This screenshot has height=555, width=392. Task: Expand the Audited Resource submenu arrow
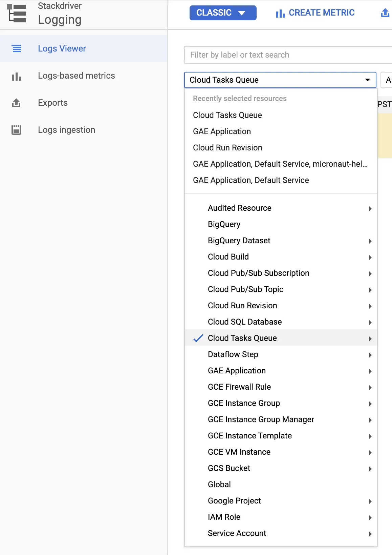pos(370,208)
